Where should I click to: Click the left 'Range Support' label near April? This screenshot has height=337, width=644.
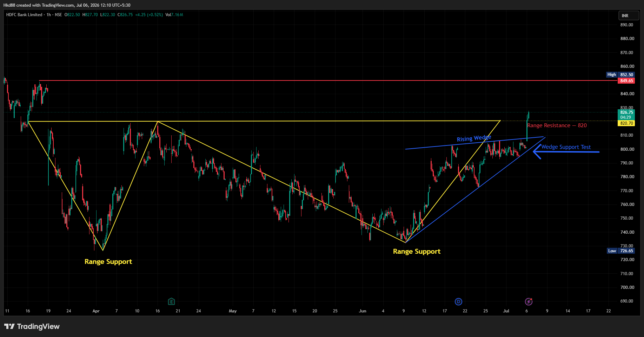pyautogui.click(x=108, y=261)
